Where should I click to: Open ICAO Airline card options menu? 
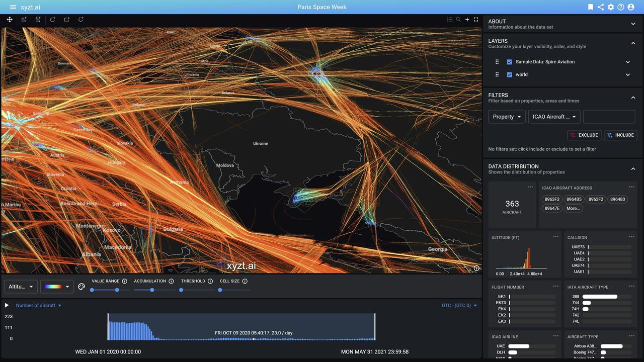(x=556, y=336)
